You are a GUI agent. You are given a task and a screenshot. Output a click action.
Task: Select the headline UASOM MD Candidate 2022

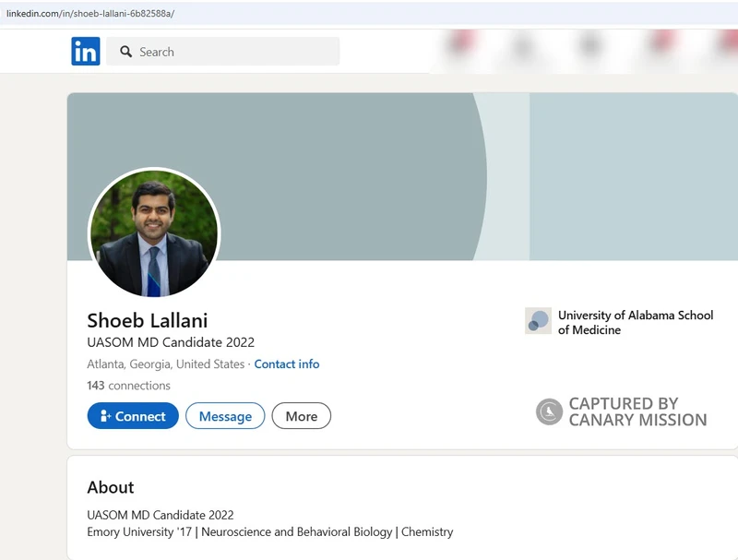(x=171, y=342)
